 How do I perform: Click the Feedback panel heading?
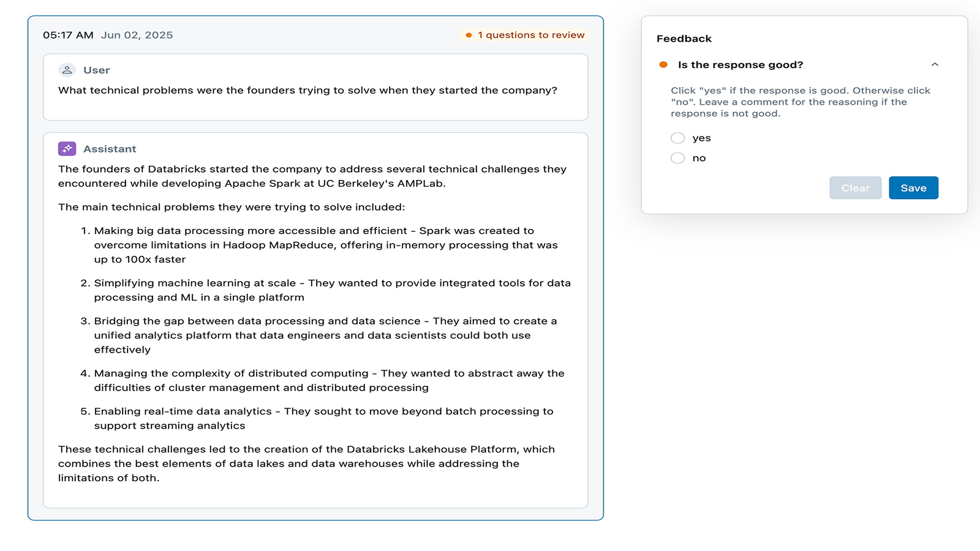[684, 38]
